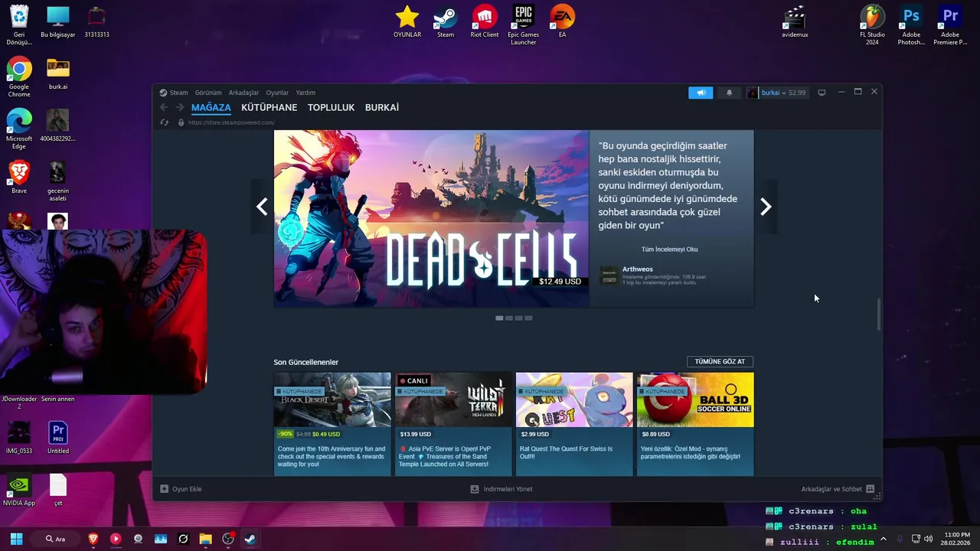Open the burk.ai folder on the desktop
980x551 pixels.
point(58,73)
